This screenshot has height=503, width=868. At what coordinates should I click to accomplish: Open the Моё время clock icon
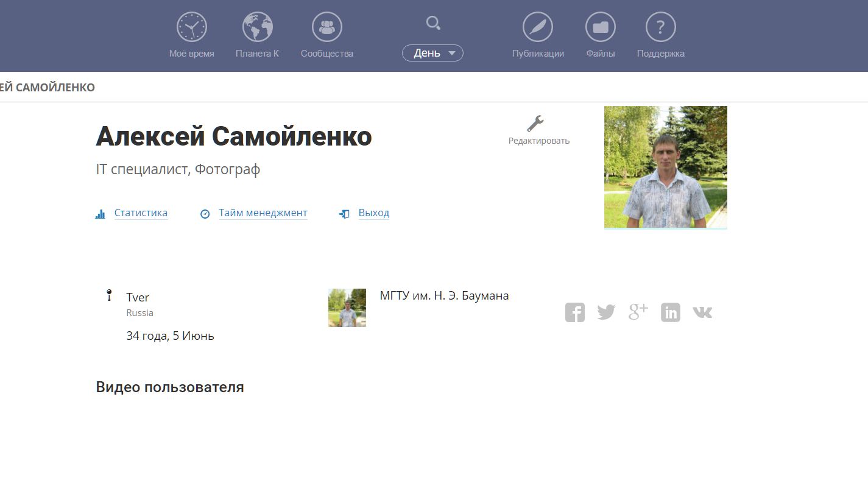(192, 27)
